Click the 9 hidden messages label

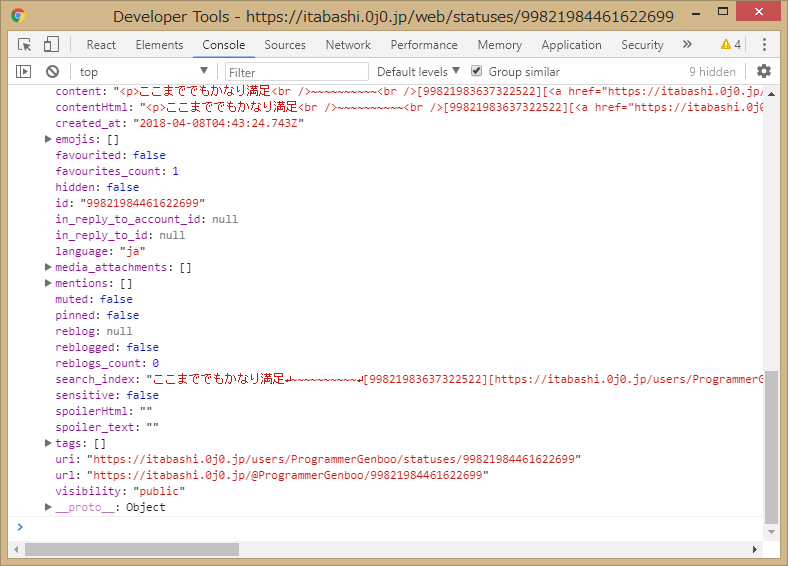point(712,72)
